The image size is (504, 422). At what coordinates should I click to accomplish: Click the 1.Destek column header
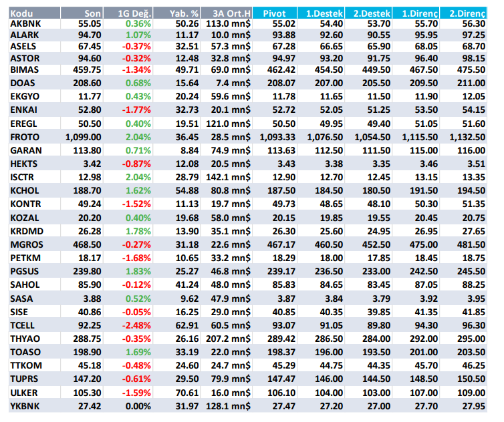(x=324, y=13)
